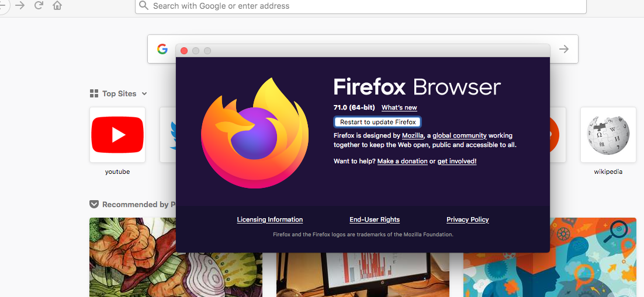
Task: Open the Privacy Policy link
Action: 468,219
